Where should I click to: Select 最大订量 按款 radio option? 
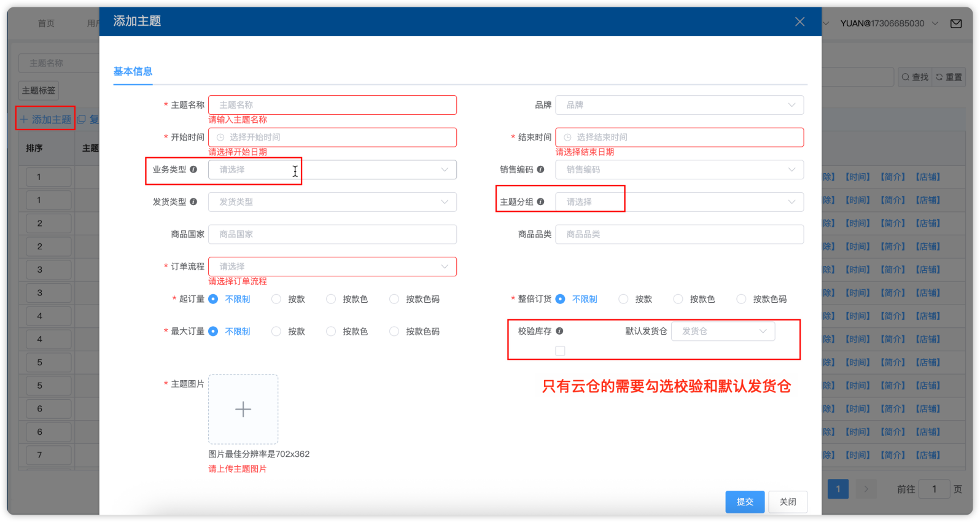(276, 332)
